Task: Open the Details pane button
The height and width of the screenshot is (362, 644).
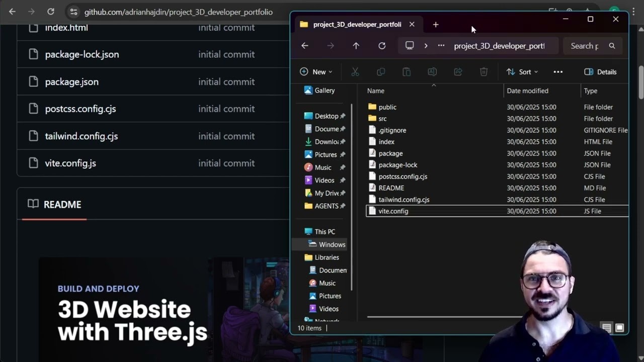Action: point(600,72)
